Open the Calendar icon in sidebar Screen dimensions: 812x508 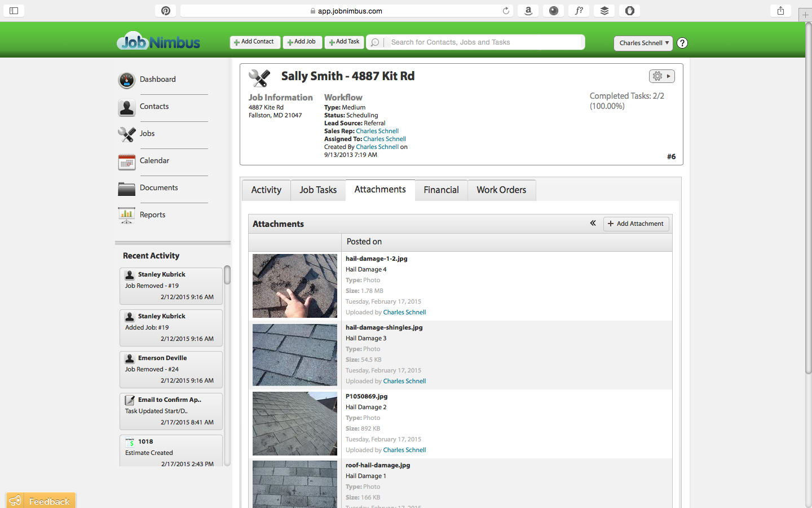pyautogui.click(x=127, y=162)
